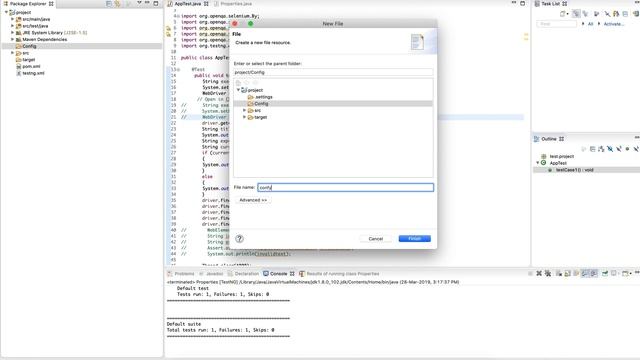This screenshot has height=360, width=640.
Task: Select the target folder in the dialog tree
Action: point(257,117)
